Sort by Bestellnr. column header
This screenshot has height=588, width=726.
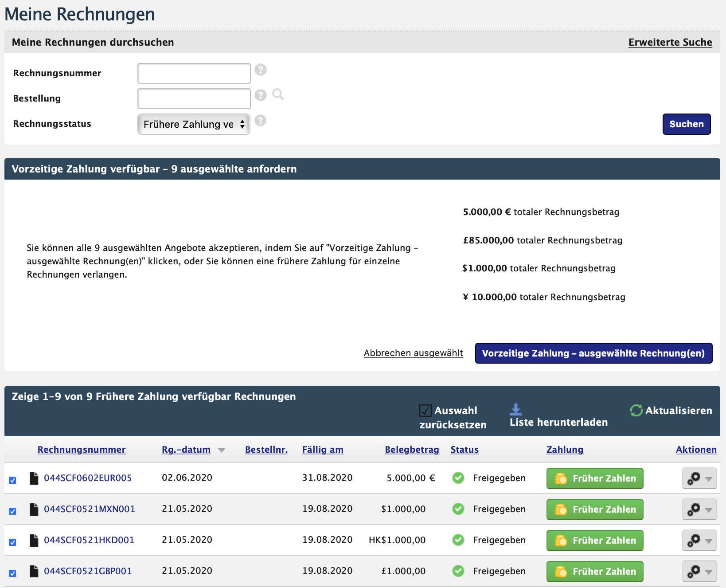pos(266,450)
